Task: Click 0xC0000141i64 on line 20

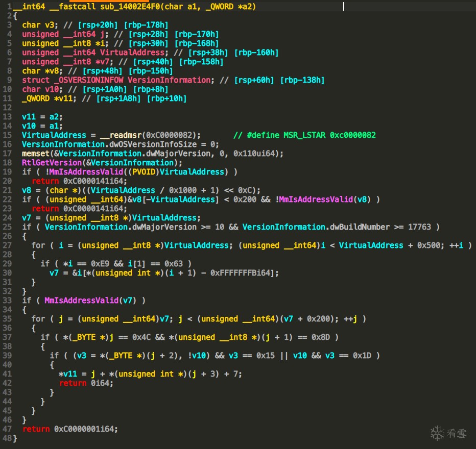Action: [x=93, y=181]
